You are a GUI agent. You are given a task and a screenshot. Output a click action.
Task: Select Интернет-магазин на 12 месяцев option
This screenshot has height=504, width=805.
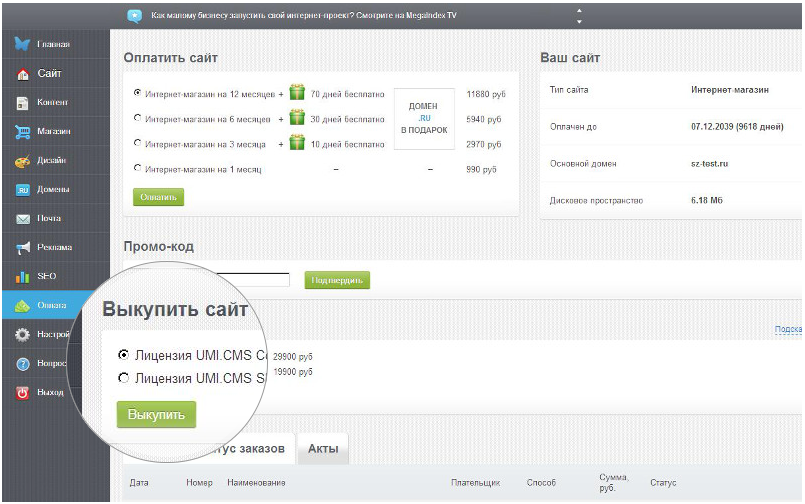pyautogui.click(x=137, y=93)
